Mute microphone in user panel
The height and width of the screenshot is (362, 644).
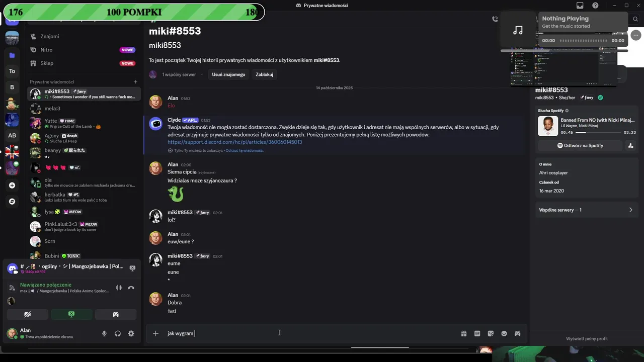tap(104, 333)
